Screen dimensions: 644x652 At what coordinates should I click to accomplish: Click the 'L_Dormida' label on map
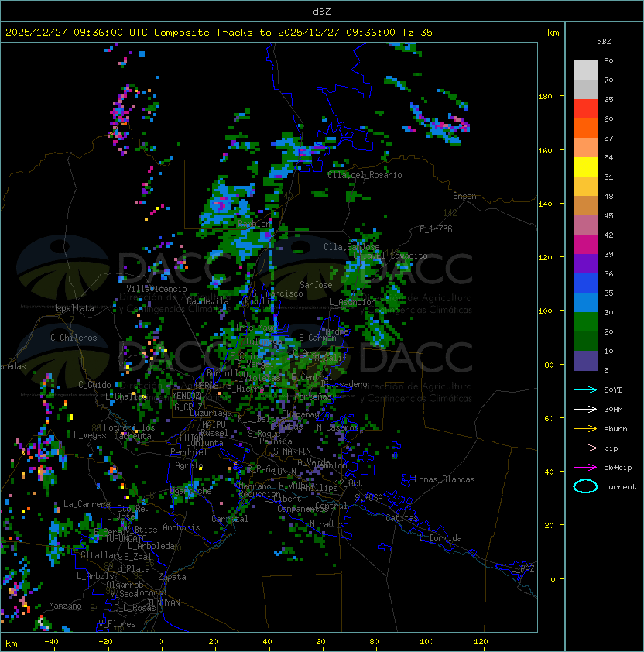click(x=440, y=538)
